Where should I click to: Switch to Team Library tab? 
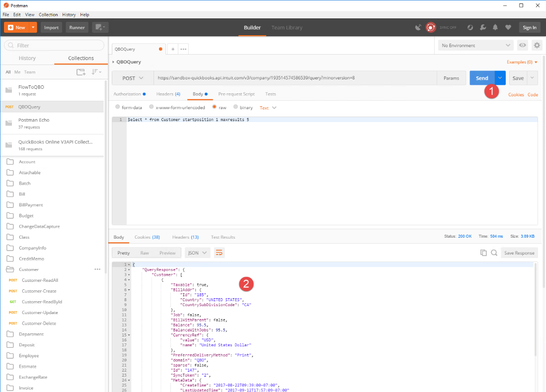point(287,27)
